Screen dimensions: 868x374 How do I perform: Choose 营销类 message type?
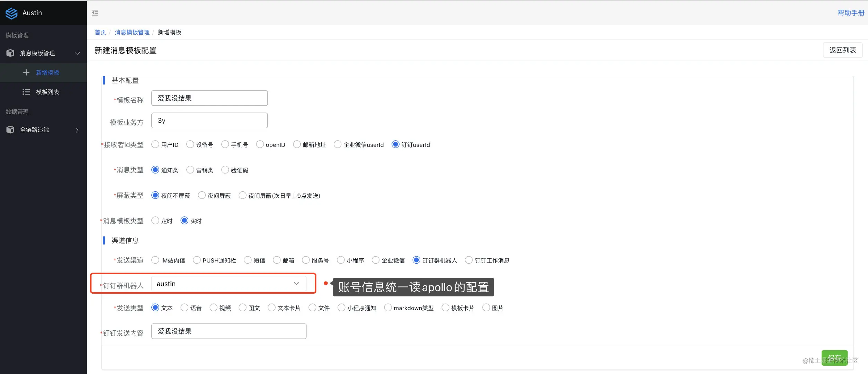(x=190, y=170)
